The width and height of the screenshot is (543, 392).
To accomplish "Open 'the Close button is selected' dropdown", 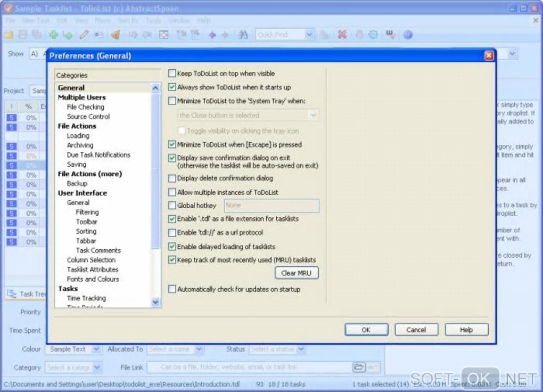I will point(313,115).
